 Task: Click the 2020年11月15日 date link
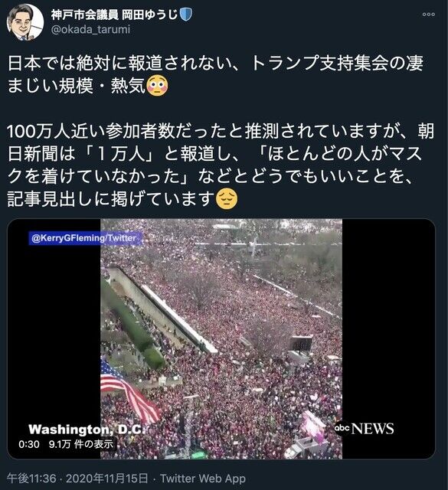[x=107, y=479]
